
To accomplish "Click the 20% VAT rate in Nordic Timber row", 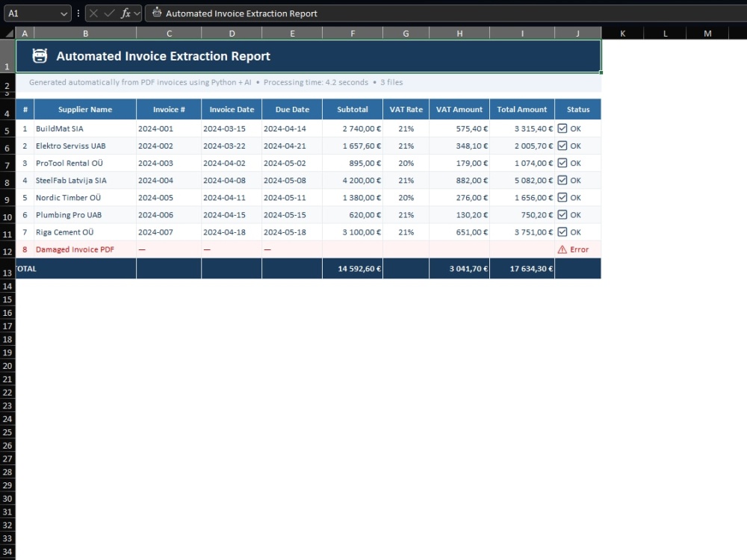I will pyautogui.click(x=406, y=197).
